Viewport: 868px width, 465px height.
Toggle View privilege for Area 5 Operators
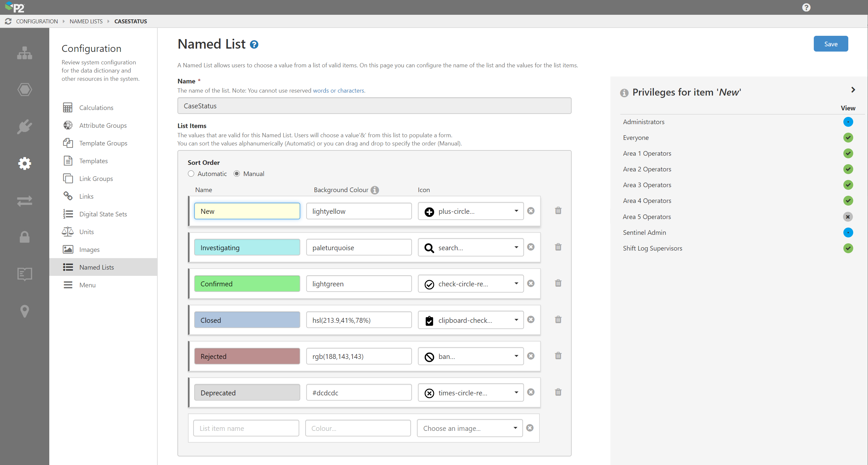point(848,216)
